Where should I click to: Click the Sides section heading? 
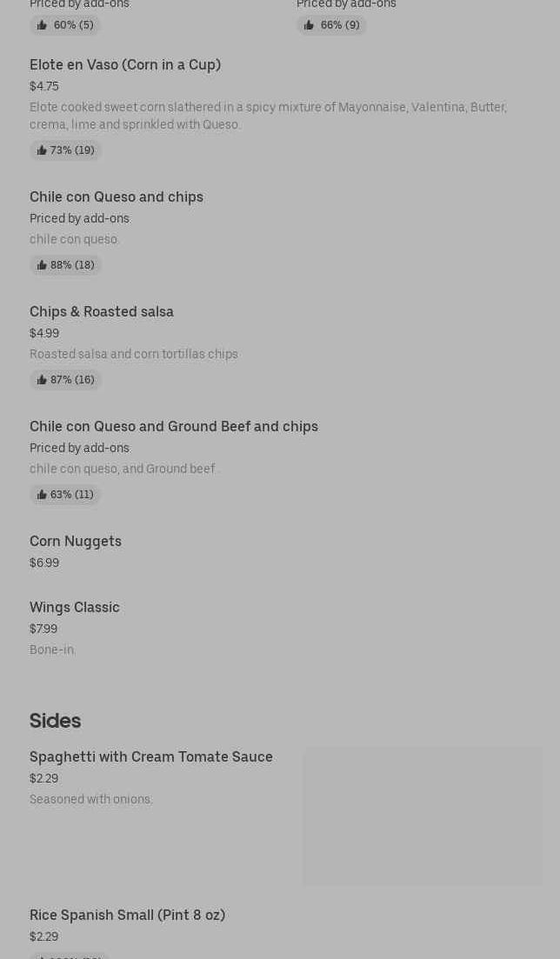(x=55, y=721)
